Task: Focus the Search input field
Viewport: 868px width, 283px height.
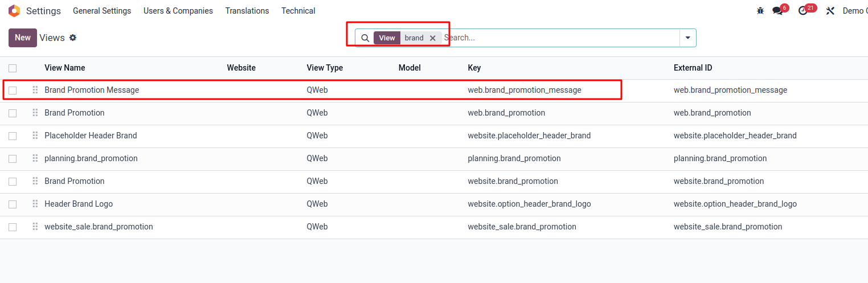Action: pyautogui.click(x=560, y=38)
